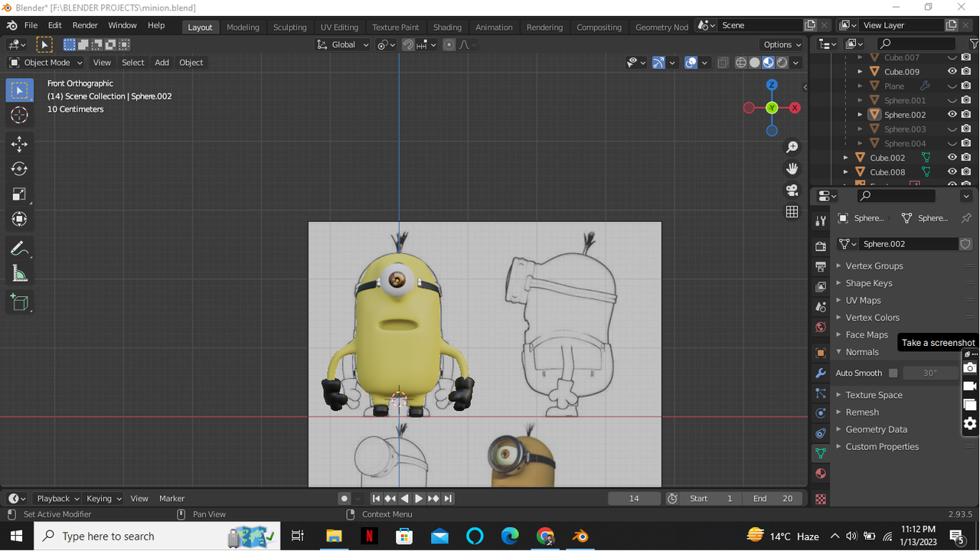This screenshot has height=551, width=980.
Task: Open the Options dropdown
Action: [x=782, y=44]
